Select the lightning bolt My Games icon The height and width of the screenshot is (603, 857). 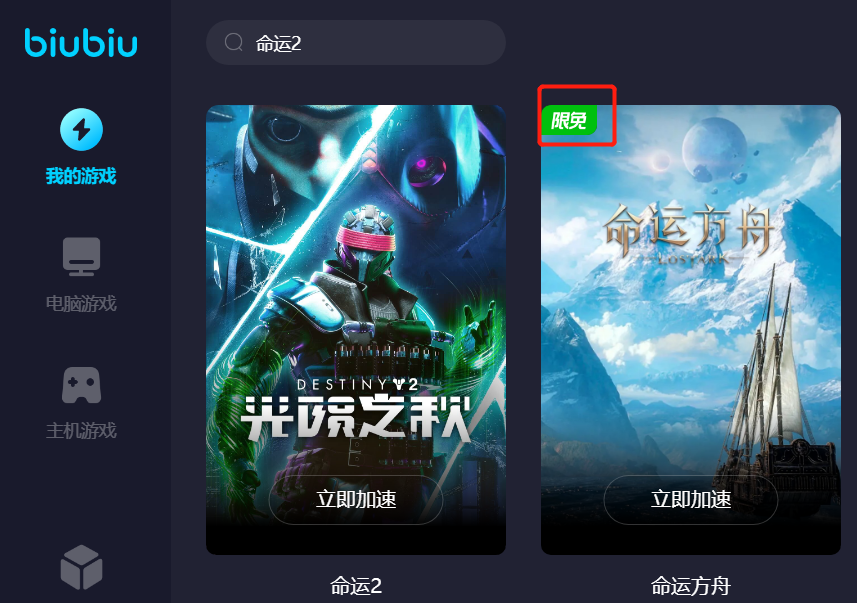[x=81, y=130]
